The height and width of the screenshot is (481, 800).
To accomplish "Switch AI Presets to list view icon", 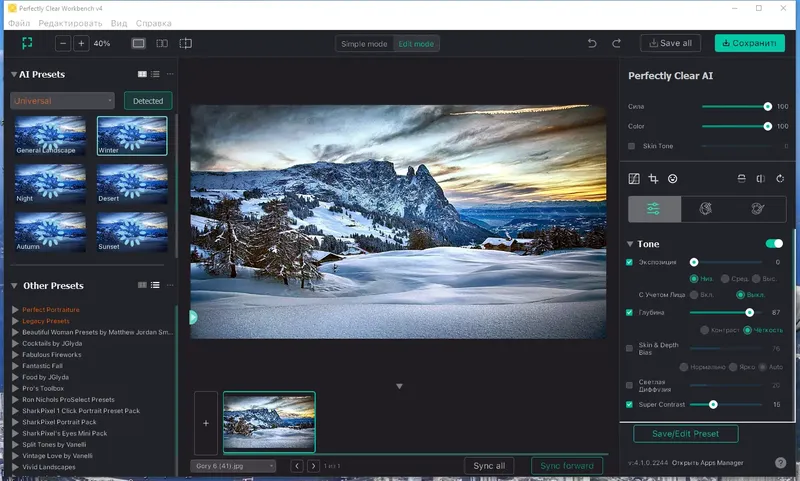I will [x=155, y=74].
